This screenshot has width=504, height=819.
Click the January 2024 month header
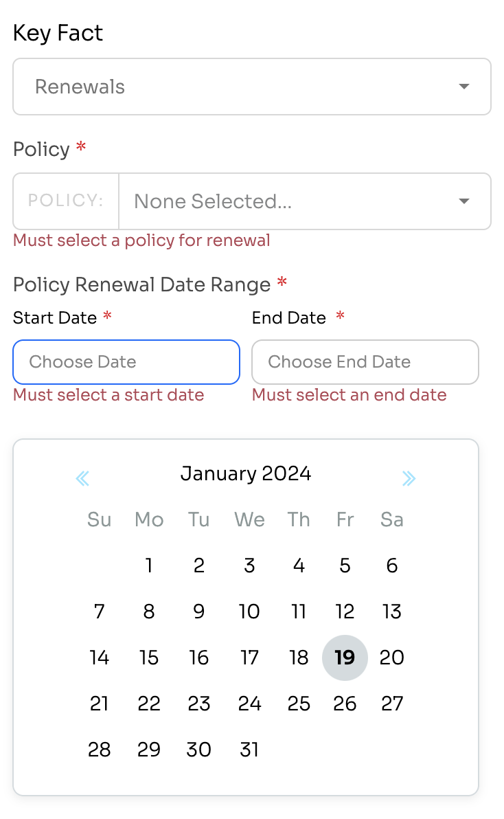246,474
